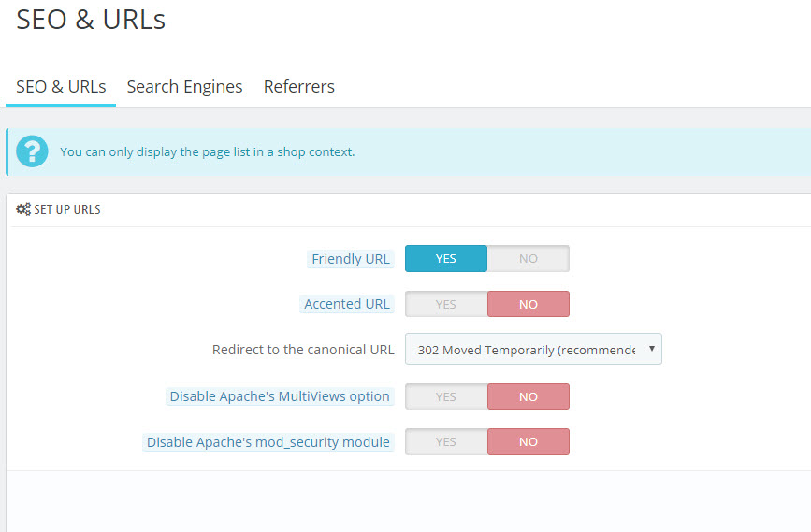
Task: Click the SET UP URLS panel heading
Action: tap(67, 209)
